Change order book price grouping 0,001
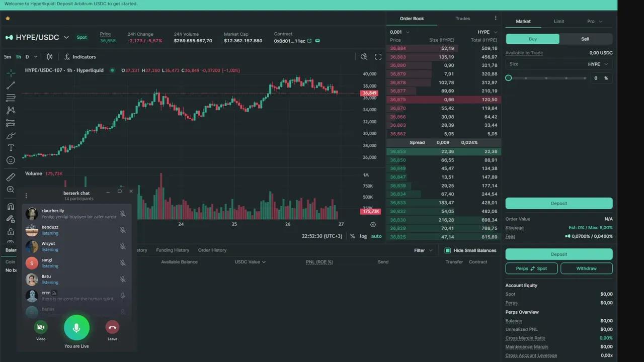This screenshot has width=644, height=362. (399, 32)
